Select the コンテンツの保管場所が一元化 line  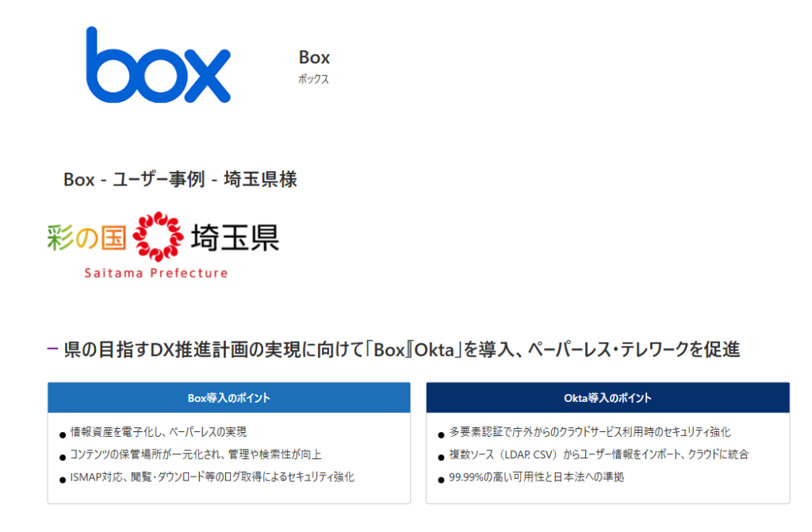[196, 454]
